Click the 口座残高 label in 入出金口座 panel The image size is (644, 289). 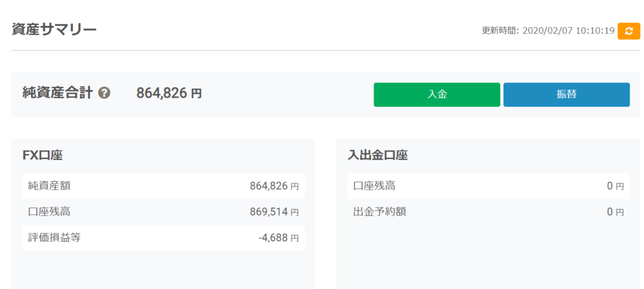click(x=374, y=186)
